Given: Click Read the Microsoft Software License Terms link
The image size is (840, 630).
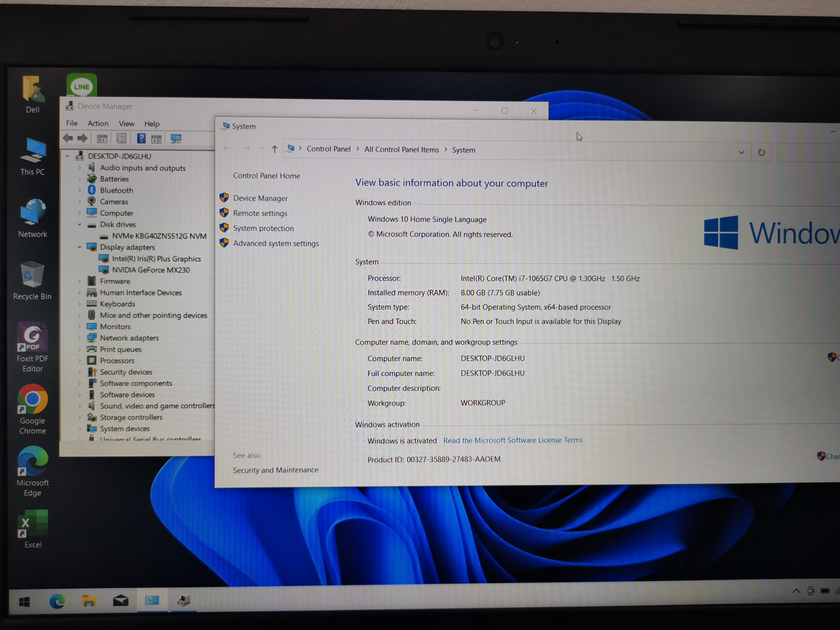Looking at the screenshot, I should 513,440.
